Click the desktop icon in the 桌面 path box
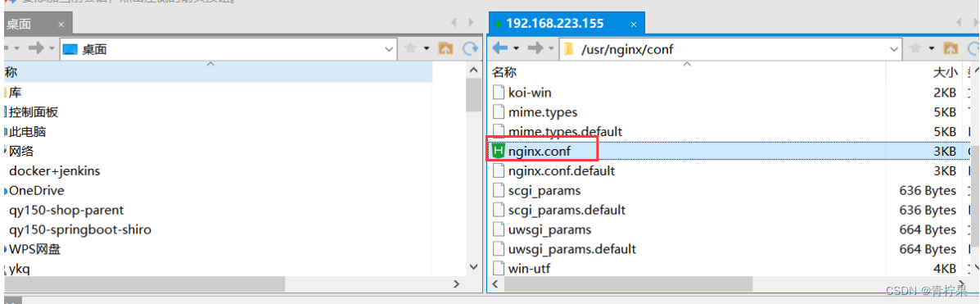The width and height of the screenshot is (980, 304). coord(70,49)
